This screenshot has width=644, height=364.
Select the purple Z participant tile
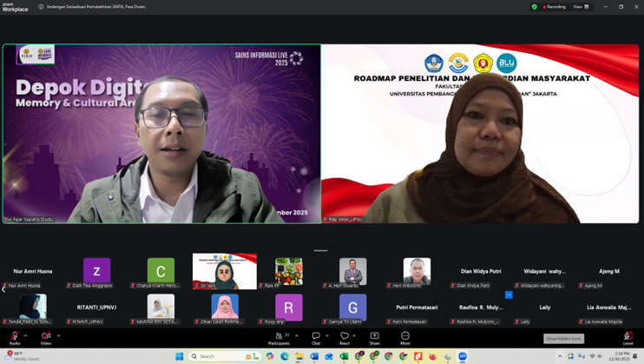(96, 271)
